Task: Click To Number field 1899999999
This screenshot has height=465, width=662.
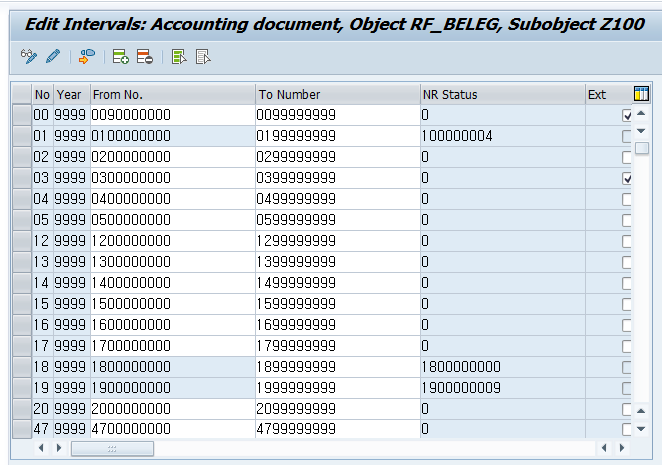Action: click(338, 367)
